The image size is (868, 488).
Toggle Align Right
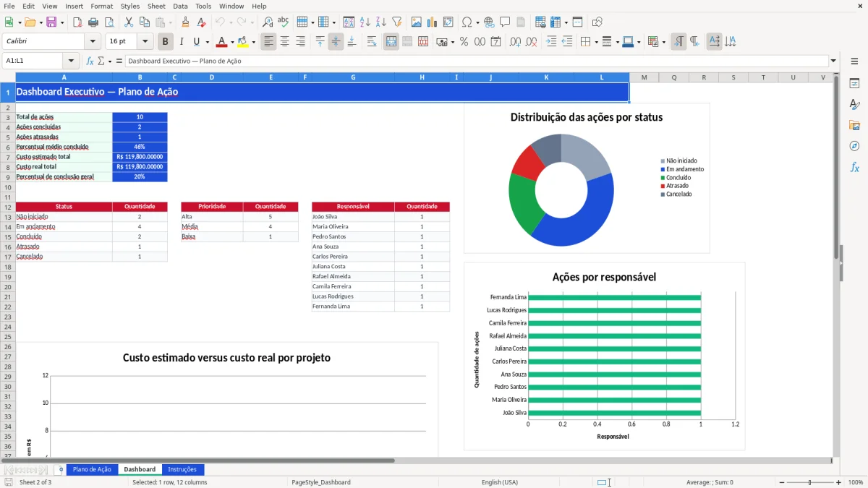pos(300,42)
